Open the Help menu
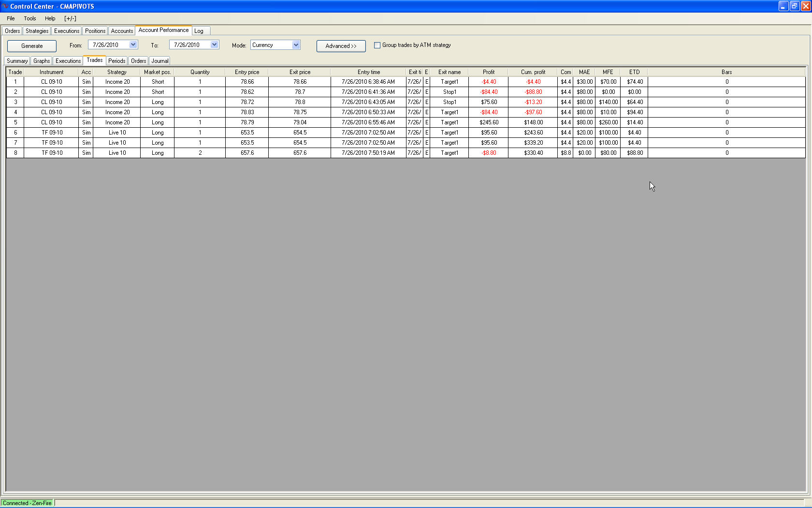Screen dimensions: 812x508 coord(50,18)
